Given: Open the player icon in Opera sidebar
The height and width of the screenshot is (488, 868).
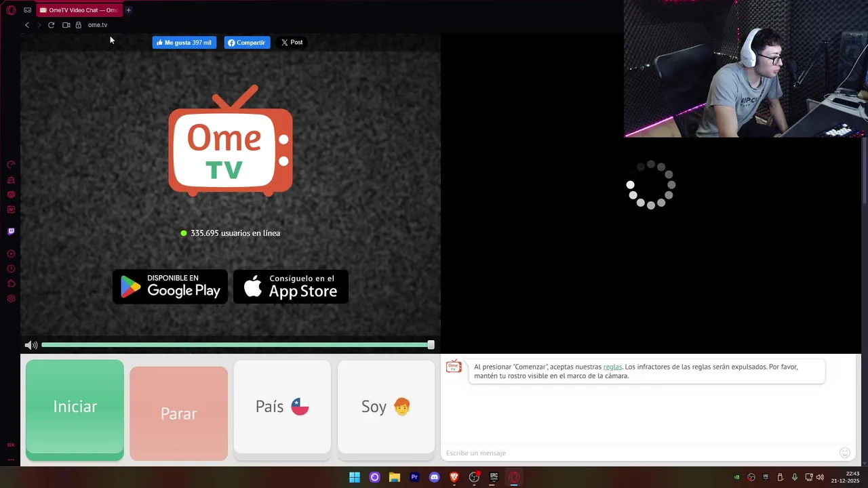Looking at the screenshot, I should click(x=11, y=253).
